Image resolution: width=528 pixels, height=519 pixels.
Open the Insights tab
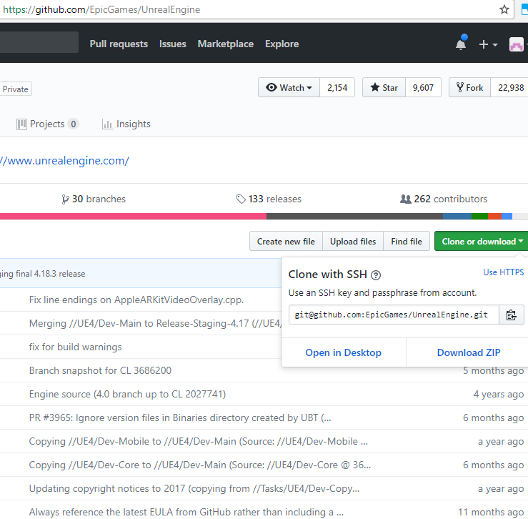pos(126,124)
